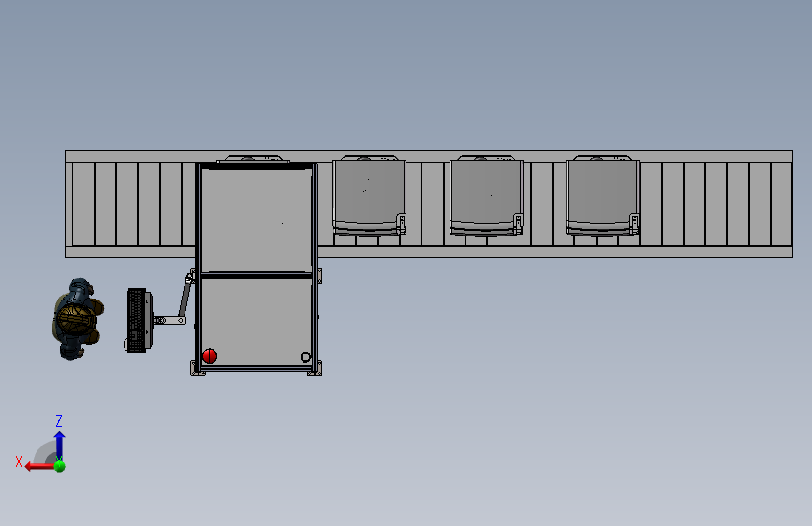
Task: Click the "Z" axis label text
Action: [59, 420]
